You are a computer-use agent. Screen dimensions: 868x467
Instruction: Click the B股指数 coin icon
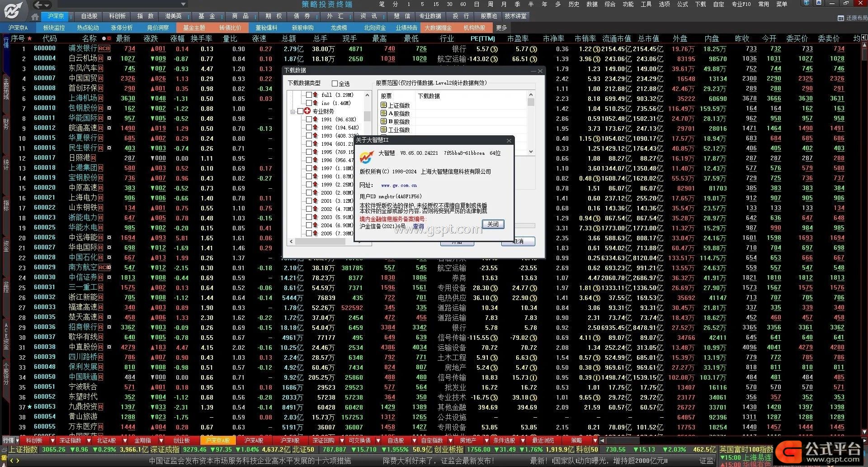click(384, 121)
